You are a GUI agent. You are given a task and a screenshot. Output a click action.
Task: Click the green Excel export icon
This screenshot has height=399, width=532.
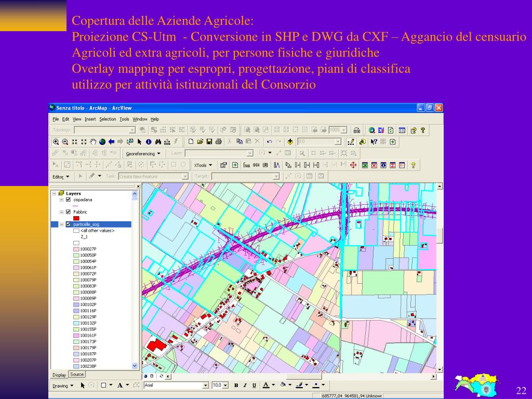coord(365,165)
